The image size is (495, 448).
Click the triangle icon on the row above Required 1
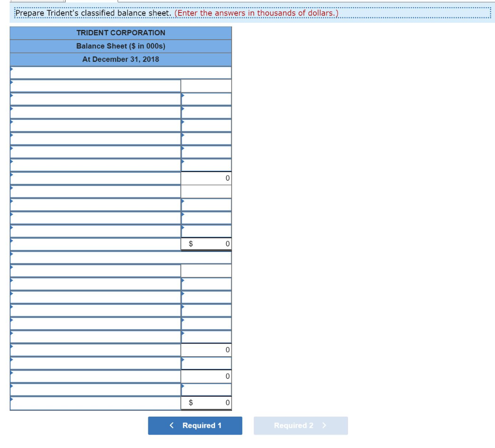[11, 403]
